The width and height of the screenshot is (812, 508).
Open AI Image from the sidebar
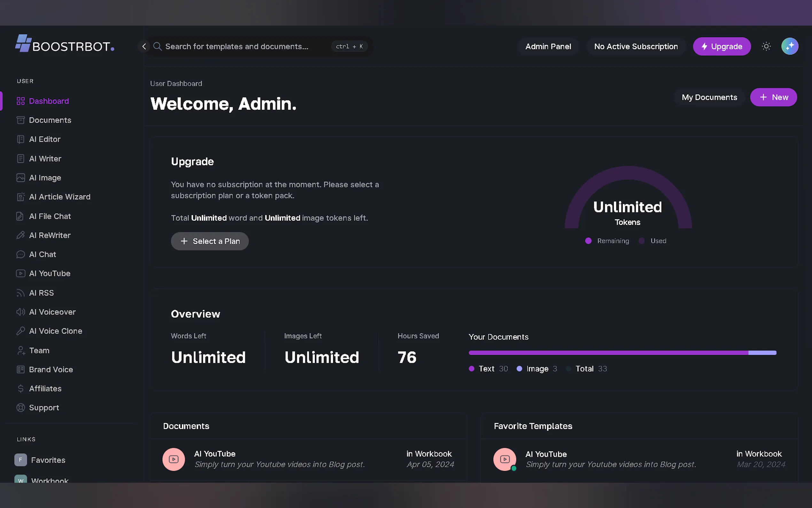[x=45, y=178]
